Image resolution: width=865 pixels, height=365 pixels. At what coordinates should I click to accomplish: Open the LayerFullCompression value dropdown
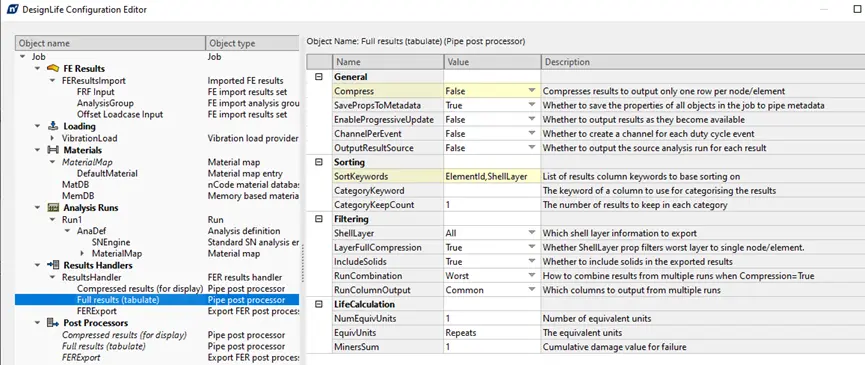532,248
